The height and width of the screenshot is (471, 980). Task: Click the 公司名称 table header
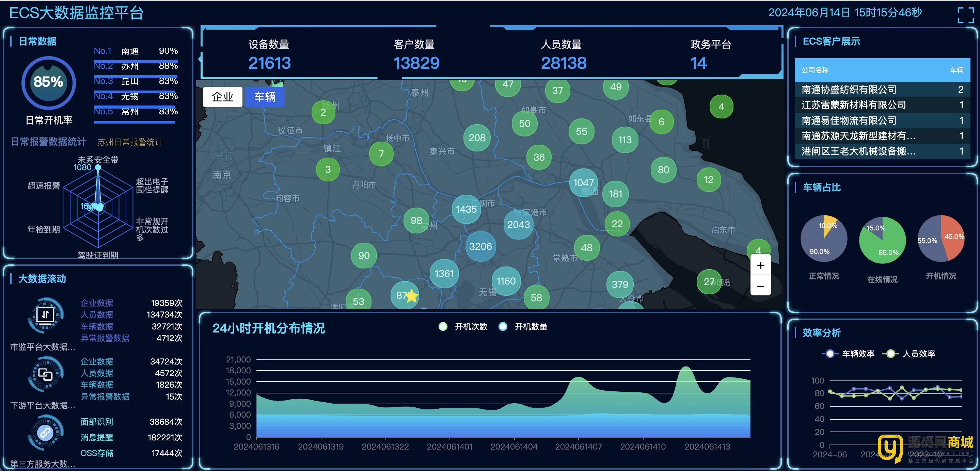click(815, 70)
